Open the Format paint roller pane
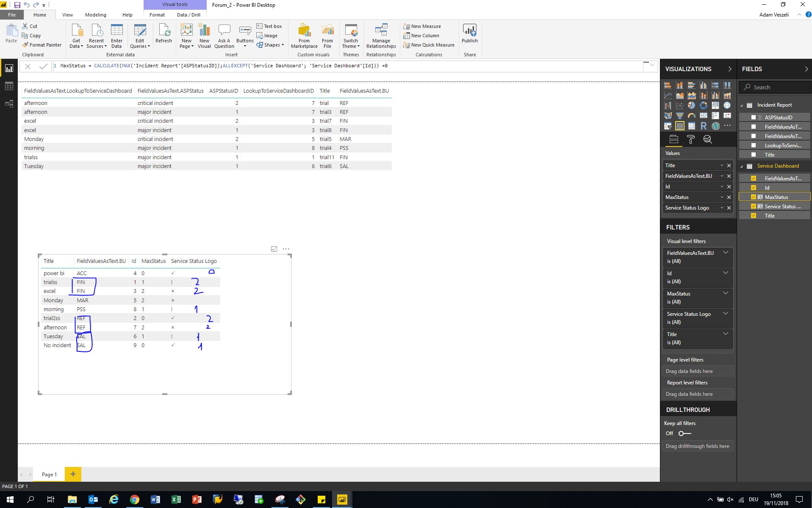Viewport: 812px width, 508px height. pyautogui.click(x=691, y=139)
